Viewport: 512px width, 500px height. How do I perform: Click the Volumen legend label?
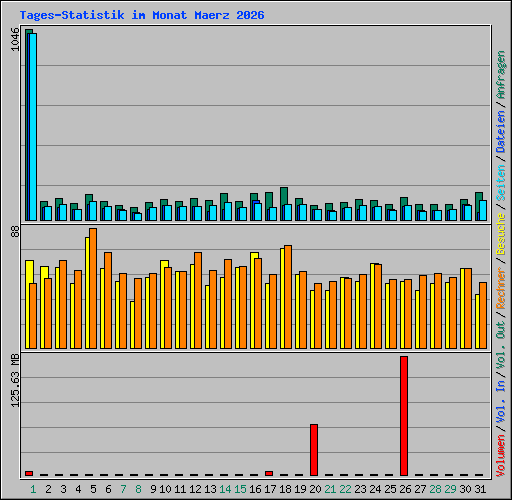click(501, 456)
